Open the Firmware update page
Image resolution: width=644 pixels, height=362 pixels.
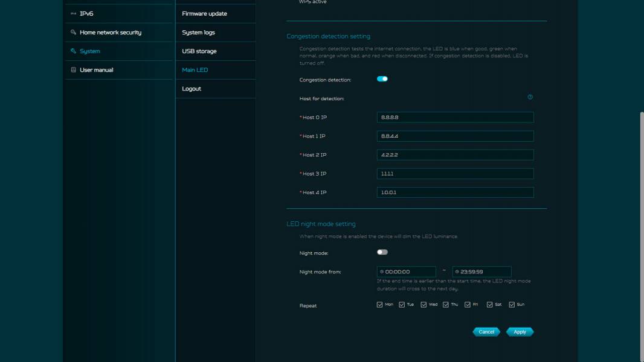(x=204, y=13)
